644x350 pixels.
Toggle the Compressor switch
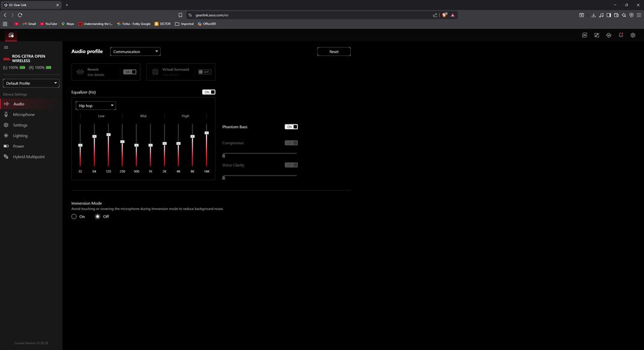291,143
